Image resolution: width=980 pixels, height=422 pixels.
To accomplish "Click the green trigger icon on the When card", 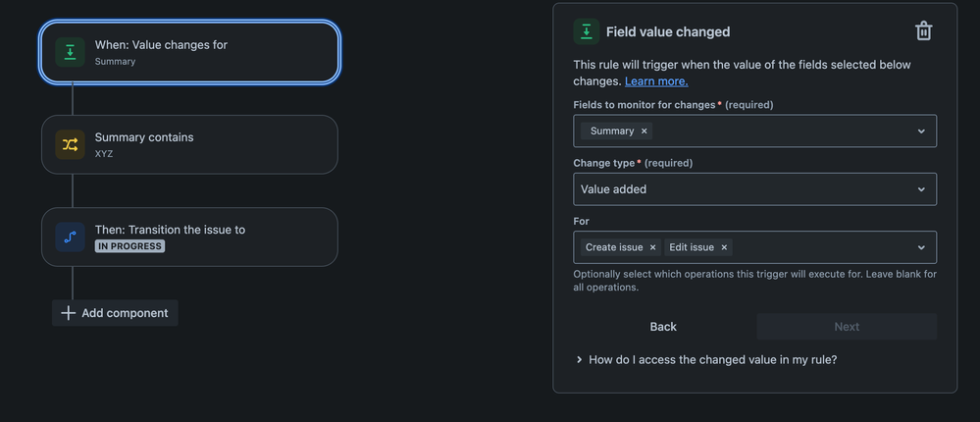I will click(x=70, y=52).
